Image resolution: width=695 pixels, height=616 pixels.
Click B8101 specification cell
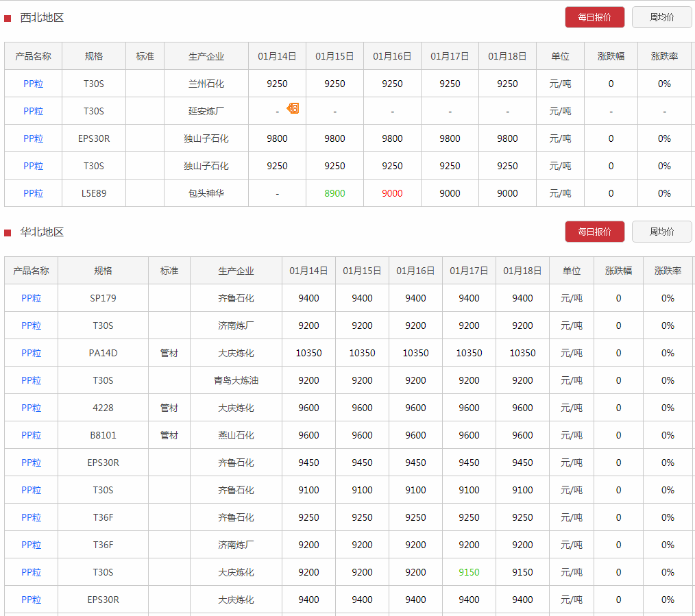[103, 436]
